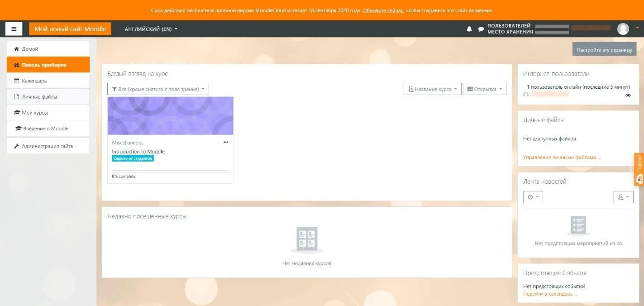Open the notifications bell icon
This screenshot has width=644, height=306.
coord(469,29)
